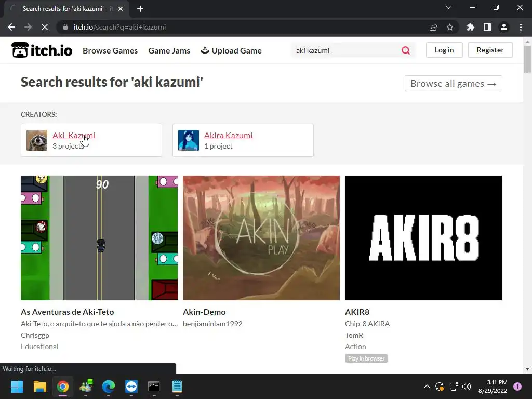
Task: Click the AKIR8 title link
Action: point(357,312)
